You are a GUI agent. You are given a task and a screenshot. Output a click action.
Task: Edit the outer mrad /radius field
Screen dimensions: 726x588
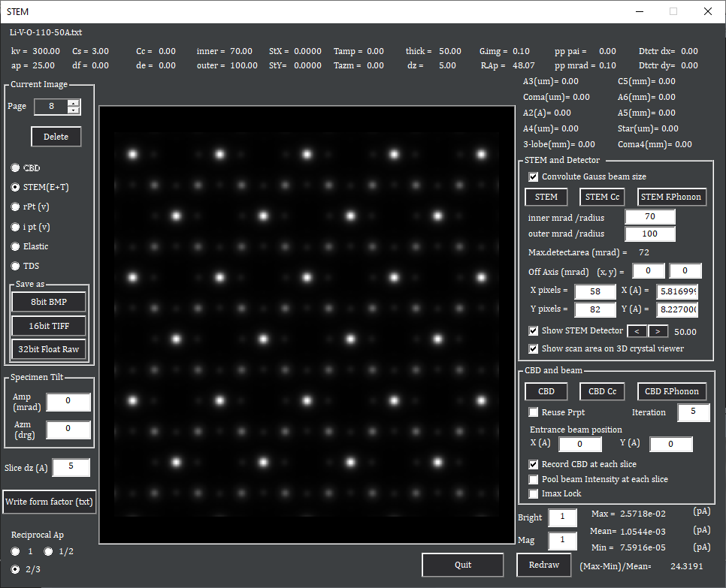650,234
